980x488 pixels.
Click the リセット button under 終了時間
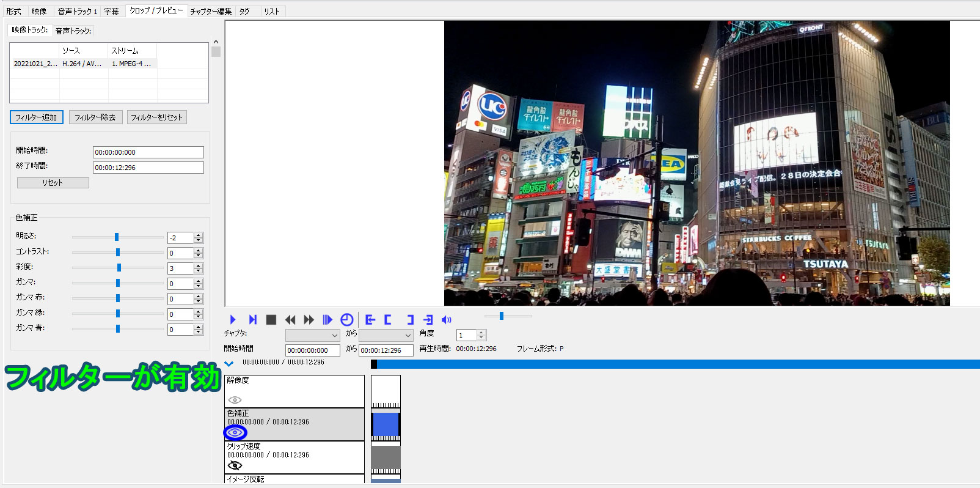pyautogui.click(x=53, y=182)
